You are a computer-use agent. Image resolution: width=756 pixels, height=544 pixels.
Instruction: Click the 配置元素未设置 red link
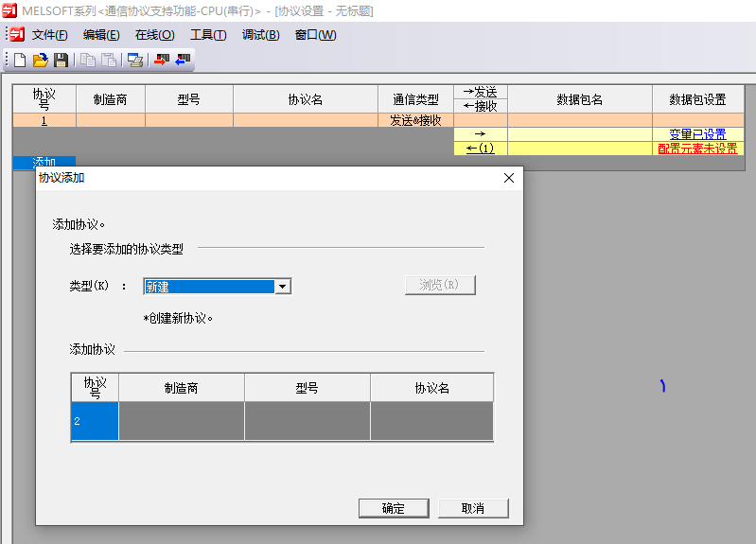click(x=697, y=149)
